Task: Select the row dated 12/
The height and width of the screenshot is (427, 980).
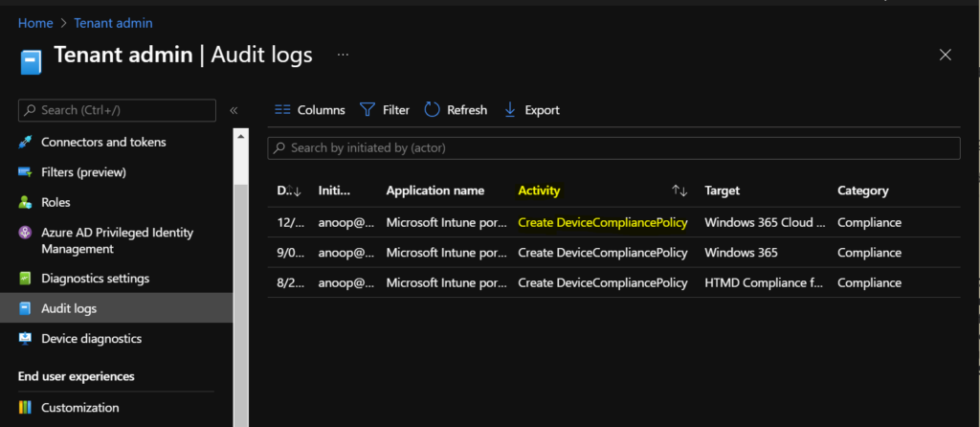Action: tap(613, 222)
